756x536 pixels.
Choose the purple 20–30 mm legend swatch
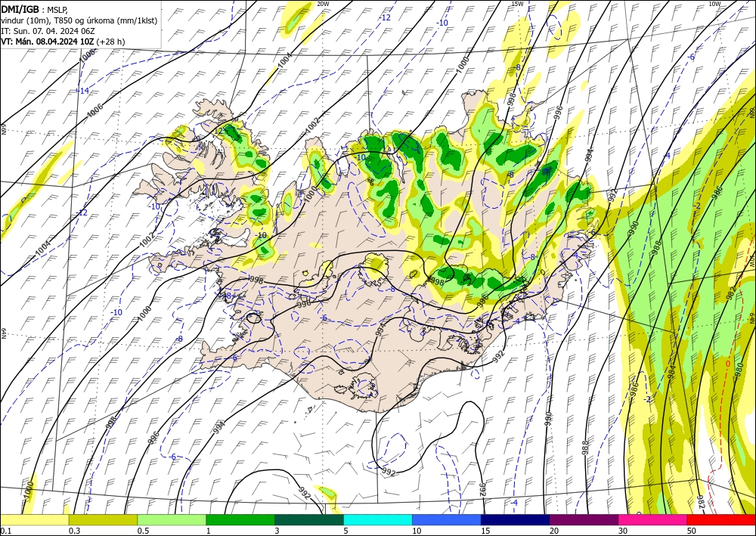tap(584, 519)
